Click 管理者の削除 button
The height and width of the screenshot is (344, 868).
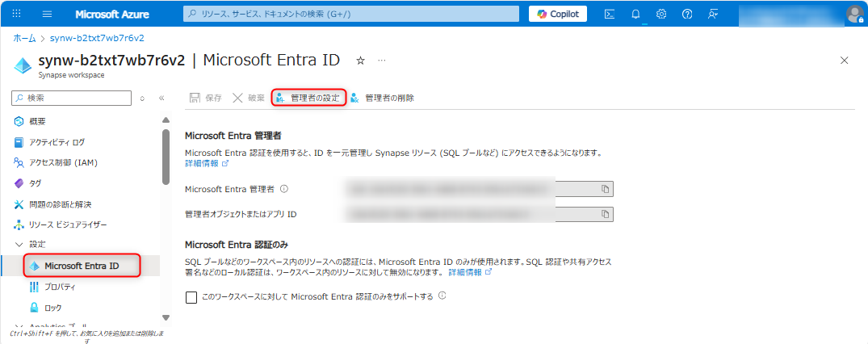click(x=383, y=98)
